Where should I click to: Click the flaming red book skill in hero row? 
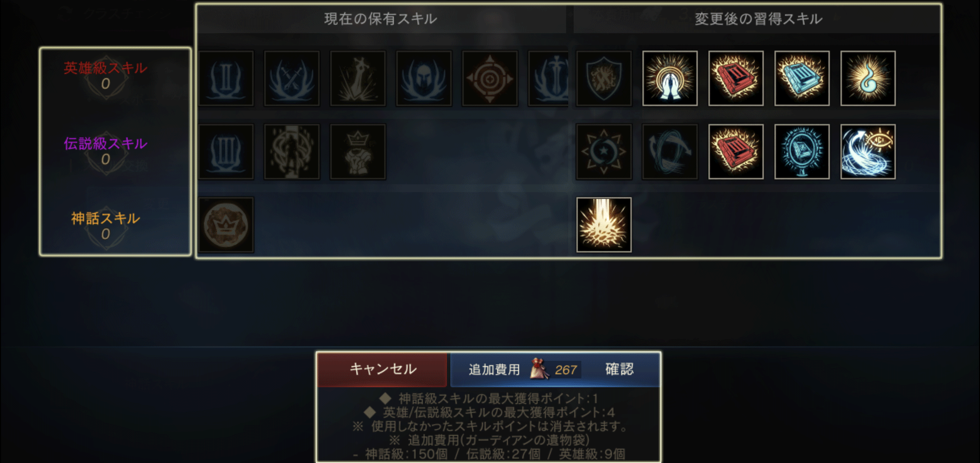tap(735, 78)
